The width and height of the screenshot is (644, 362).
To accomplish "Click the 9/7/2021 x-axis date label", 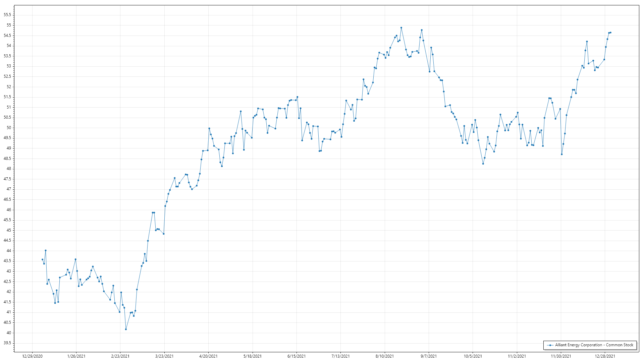I will (429, 356).
